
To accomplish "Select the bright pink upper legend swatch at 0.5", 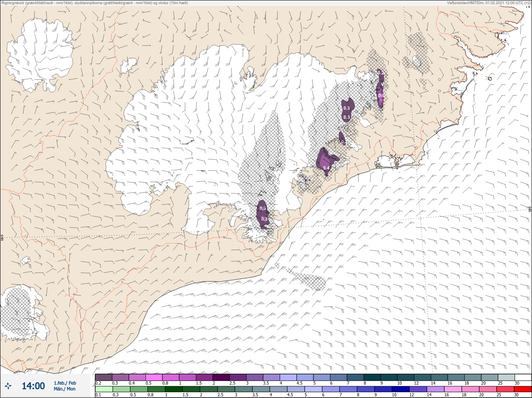I will pyautogui.click(x=154, y=377).
